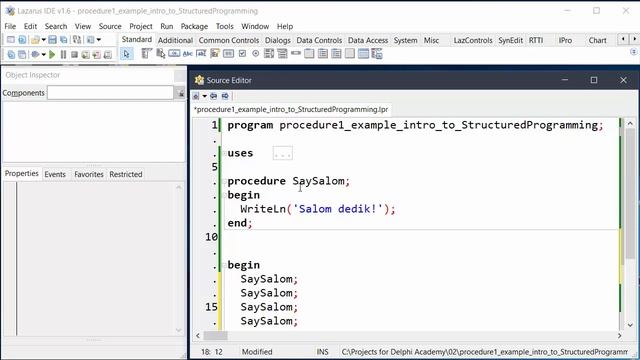Click the Open file folder icon
The width and height of the screenshot is (640, 360).
(x=35, y=40)
